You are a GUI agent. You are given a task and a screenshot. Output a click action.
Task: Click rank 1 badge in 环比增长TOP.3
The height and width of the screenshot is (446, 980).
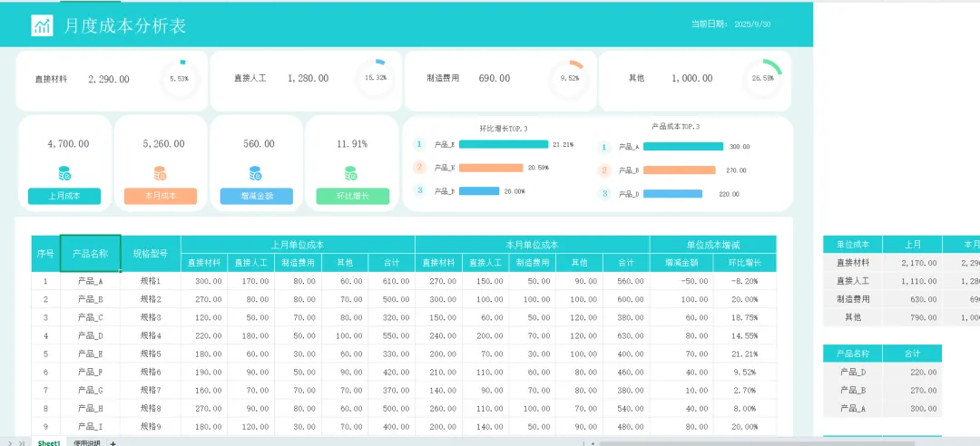pyautogui.click(x=419, y=144)
